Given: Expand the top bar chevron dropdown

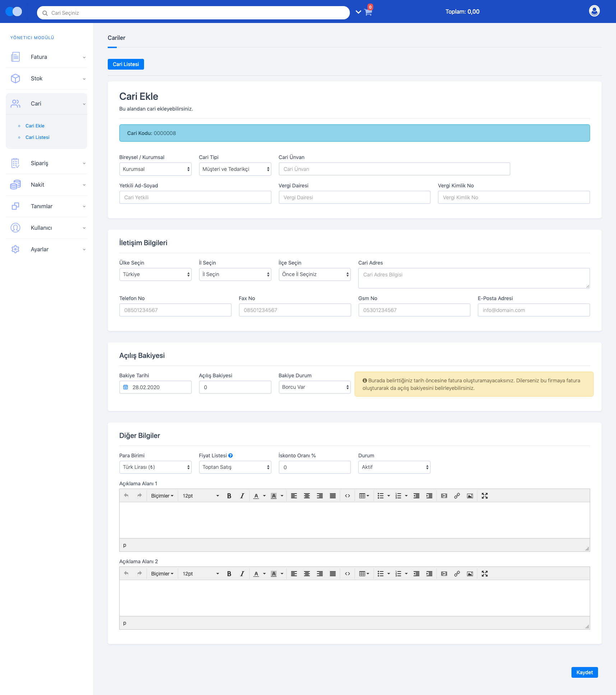Looking at the screenshot, I should click(358, 12).
